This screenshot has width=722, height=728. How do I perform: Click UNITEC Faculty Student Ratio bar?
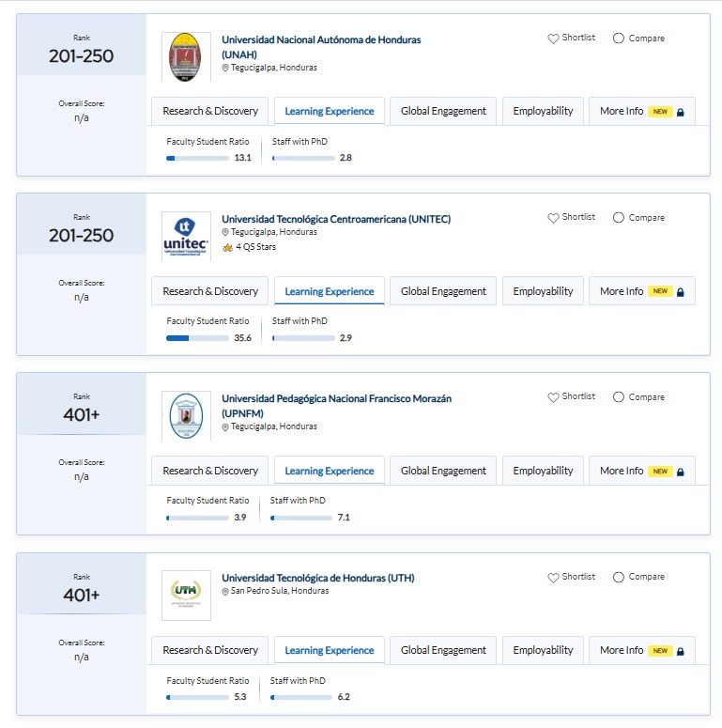click(x=197, y=338)
